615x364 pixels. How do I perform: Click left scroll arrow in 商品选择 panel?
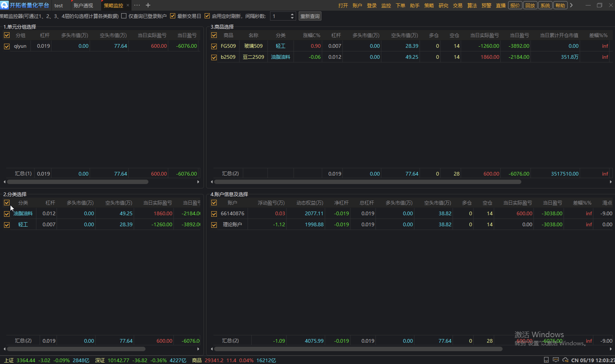(212, 182)
